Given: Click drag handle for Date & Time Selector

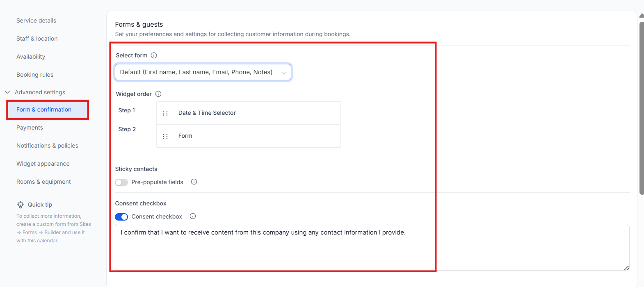Looking at the screenshot, I should point(165,113).
